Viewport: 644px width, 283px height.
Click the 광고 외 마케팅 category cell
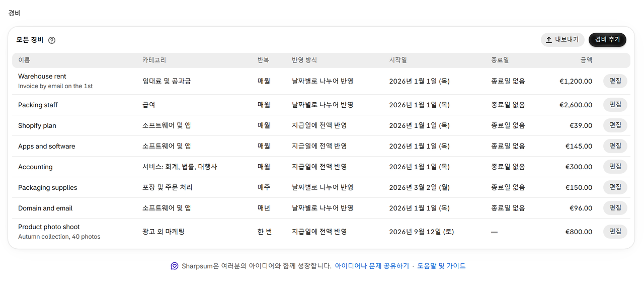click(x=164, y=232)
